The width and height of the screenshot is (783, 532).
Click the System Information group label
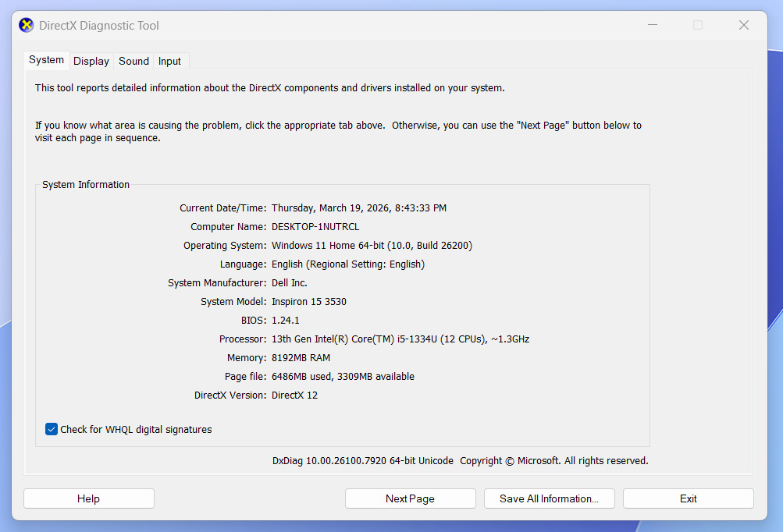click(86, 185)
